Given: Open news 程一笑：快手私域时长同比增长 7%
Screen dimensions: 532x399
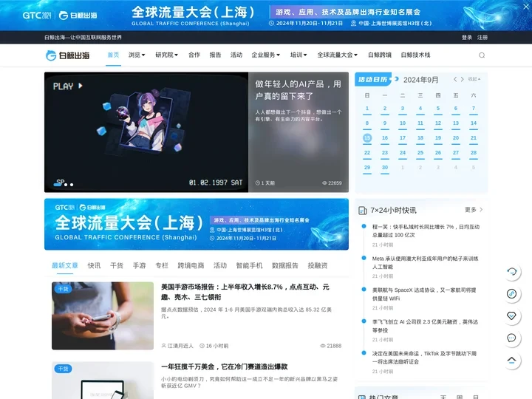Looking at the screenshot, I should (426, 231).
